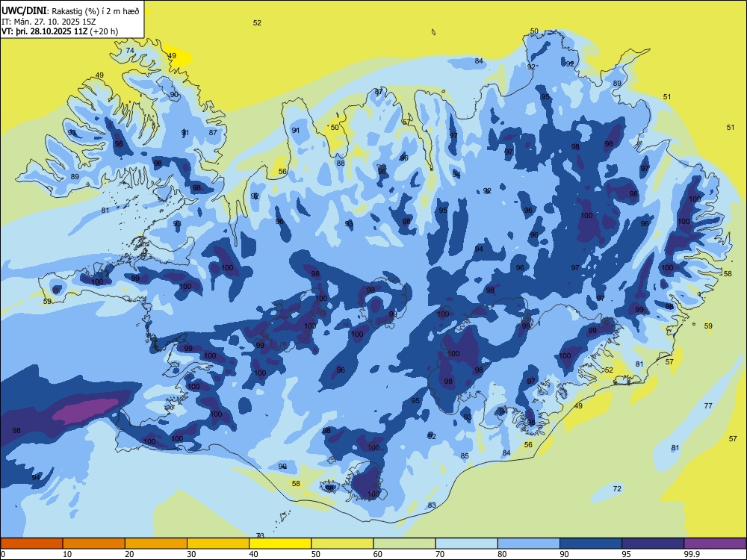Click the legend tick label '30'

191,554
